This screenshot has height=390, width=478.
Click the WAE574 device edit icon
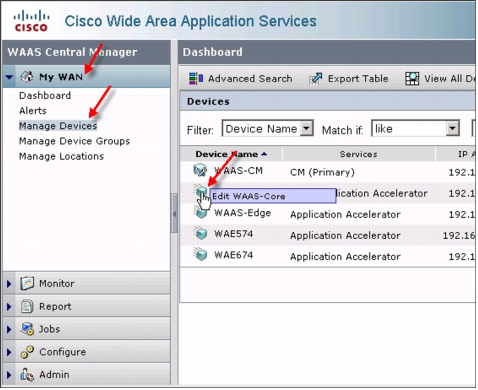(201, 233)
